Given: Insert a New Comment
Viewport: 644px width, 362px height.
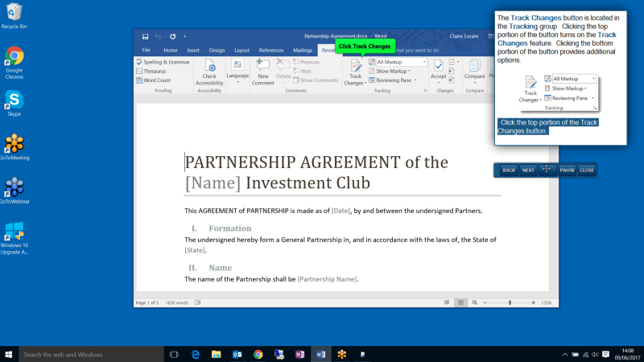Looking at the screenshot, I should (x=263, y=72).
